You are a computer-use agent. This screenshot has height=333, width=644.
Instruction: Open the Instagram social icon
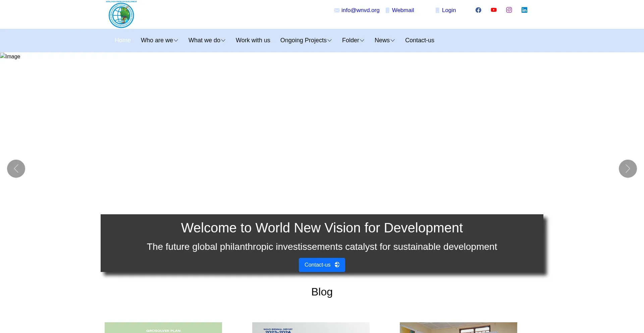pos(509,10)
